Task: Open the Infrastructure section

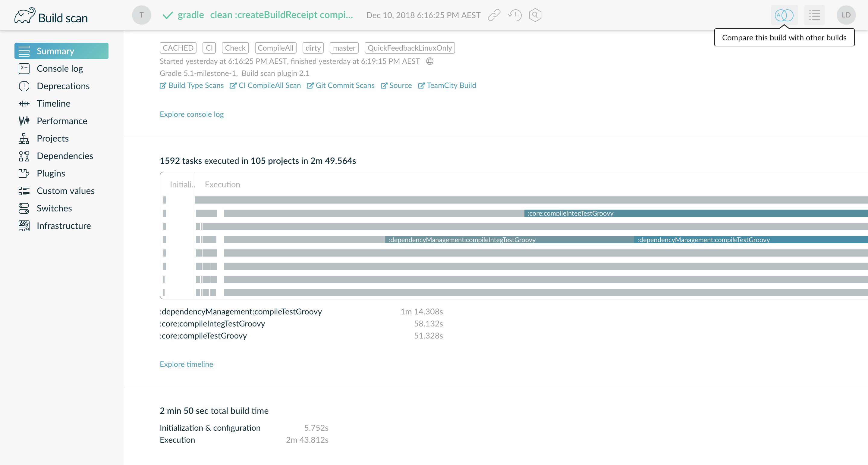Action: coord(64,226)
